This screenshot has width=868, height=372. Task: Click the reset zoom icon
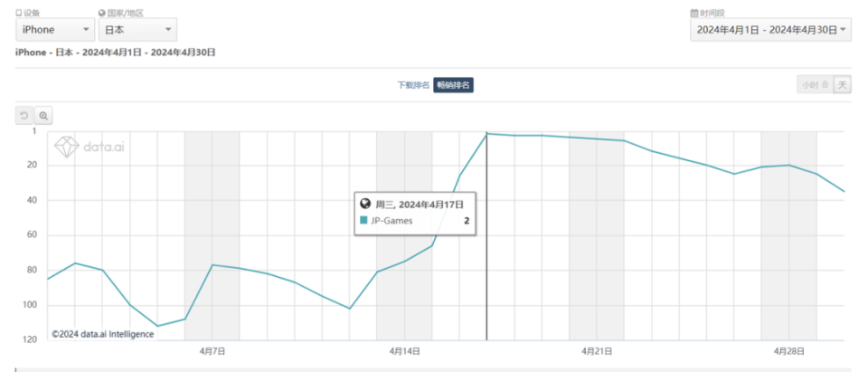coord(24,116)
